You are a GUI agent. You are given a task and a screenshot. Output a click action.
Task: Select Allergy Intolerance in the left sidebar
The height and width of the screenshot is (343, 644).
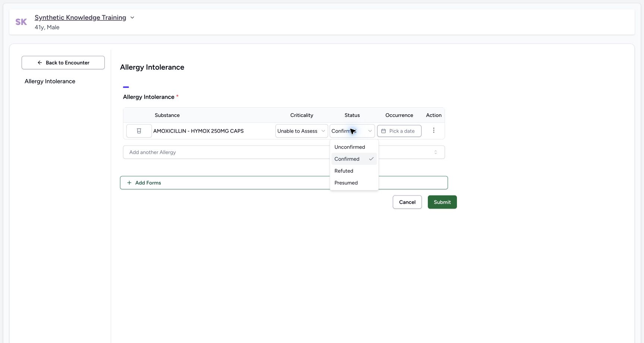(x=50, y=81)
